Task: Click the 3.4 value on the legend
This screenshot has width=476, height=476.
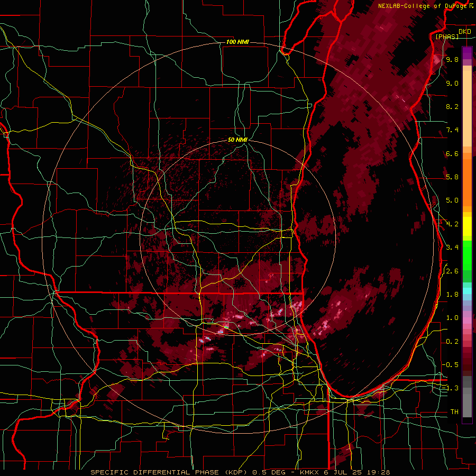Action: coord(452,248)
